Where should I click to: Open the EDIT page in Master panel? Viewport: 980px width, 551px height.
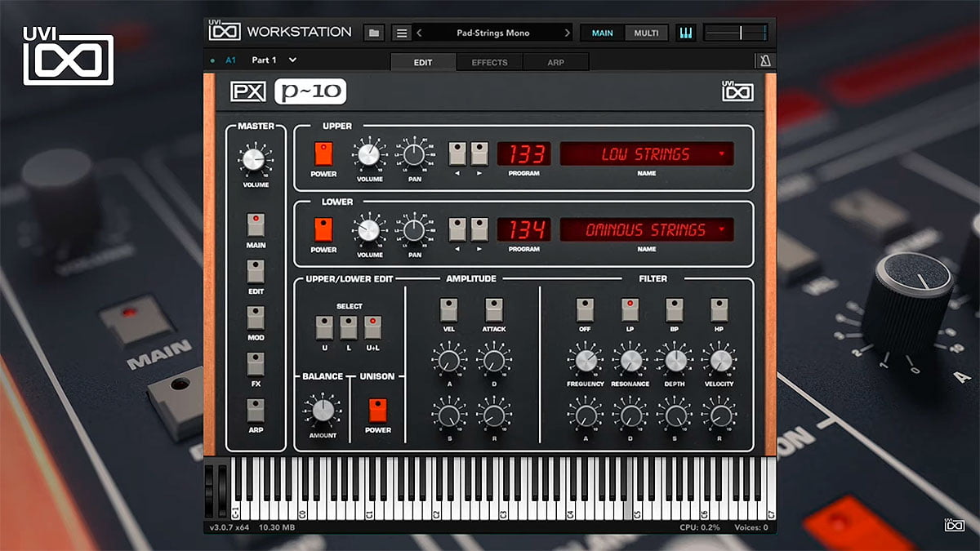[256, 272]
